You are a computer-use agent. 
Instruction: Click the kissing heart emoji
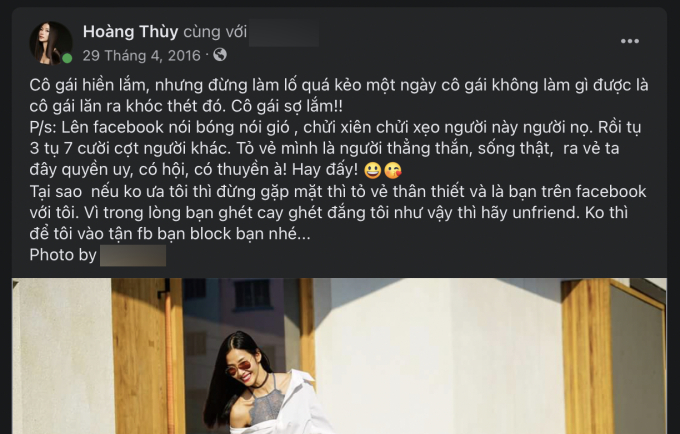point(392,170)
